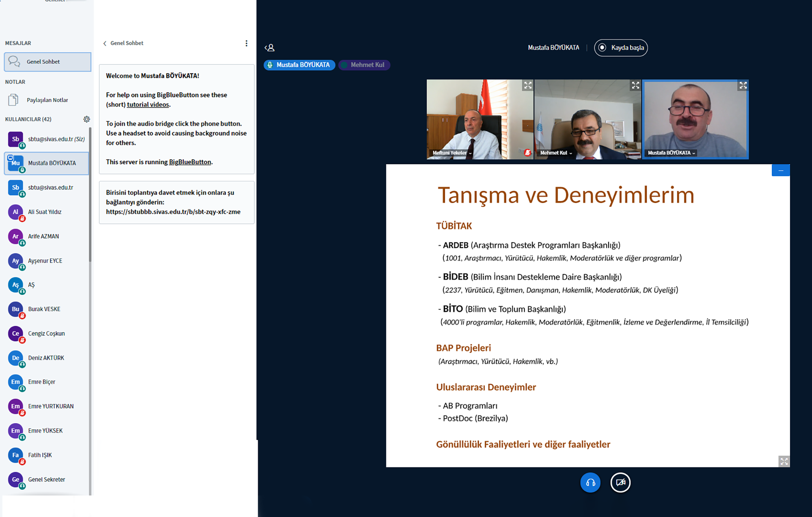
Task: Click the meeting invite URL text
Action: [173, 212]
